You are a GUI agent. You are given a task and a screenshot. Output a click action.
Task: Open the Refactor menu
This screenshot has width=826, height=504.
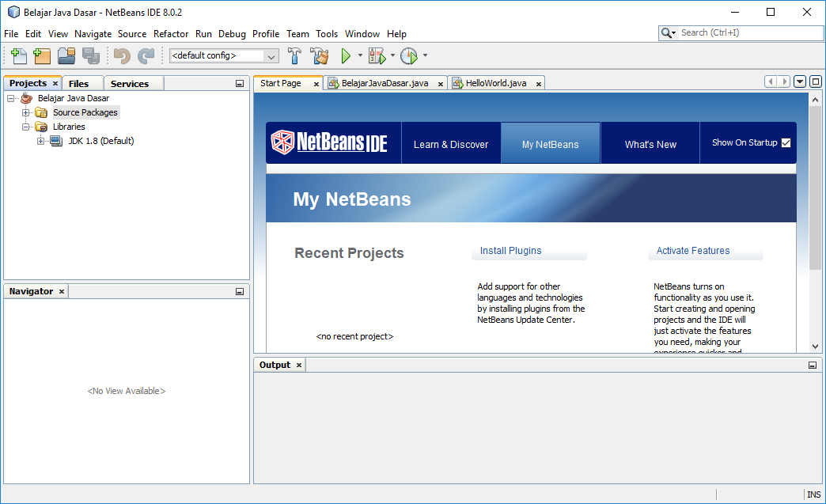pos(171,34)
